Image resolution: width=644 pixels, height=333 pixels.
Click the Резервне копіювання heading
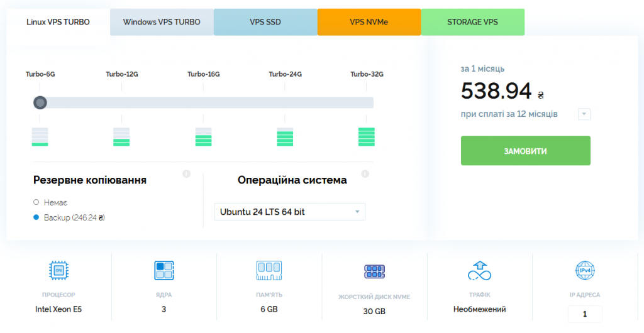[90, 180]
